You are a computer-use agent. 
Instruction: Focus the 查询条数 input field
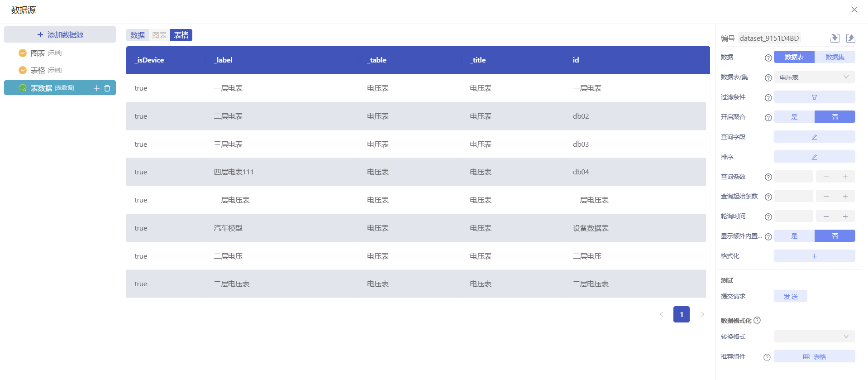[793, 177]
